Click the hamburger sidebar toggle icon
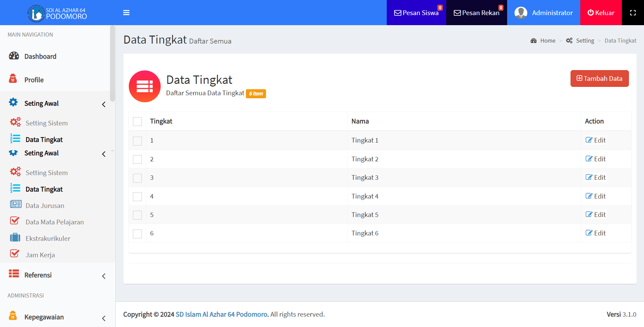 (x=126, y=13)
